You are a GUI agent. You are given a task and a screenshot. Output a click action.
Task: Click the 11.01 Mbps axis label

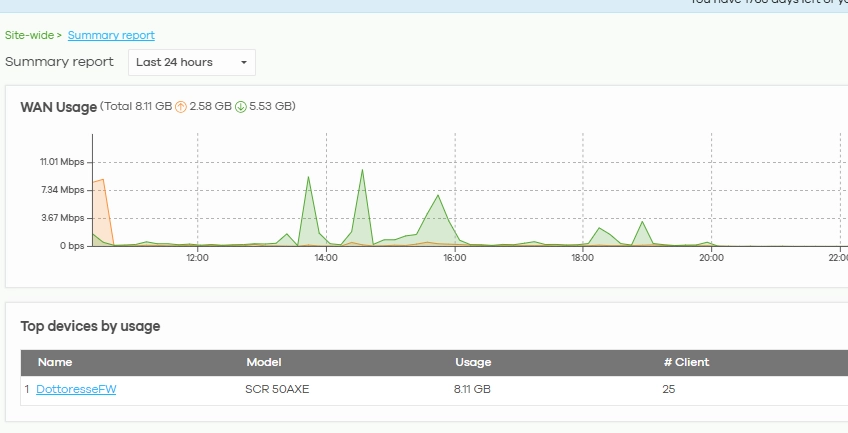(x=62, y=162)
